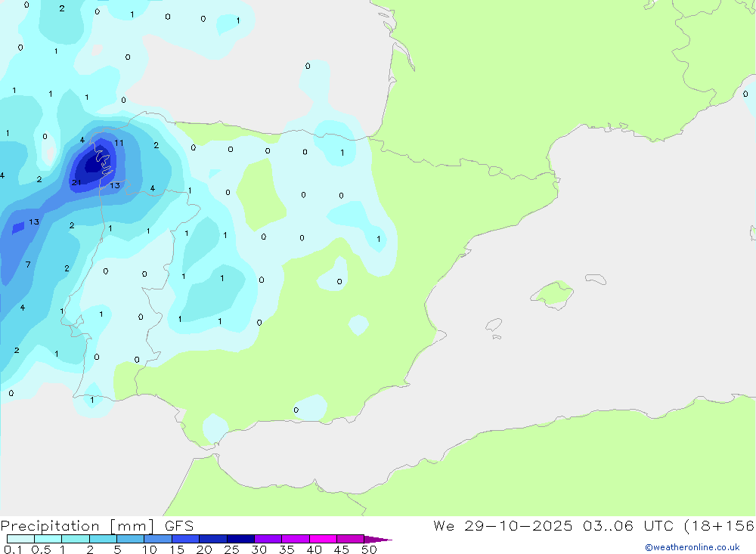756x554 pixels.
Task: Click the 'GFS' model label
Action: (179, 525)
